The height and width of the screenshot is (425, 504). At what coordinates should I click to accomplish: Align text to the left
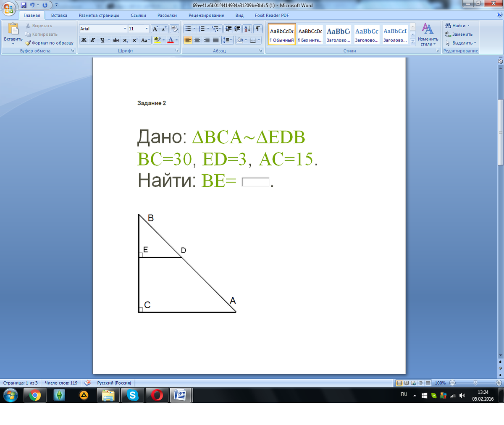pos(188,40)
